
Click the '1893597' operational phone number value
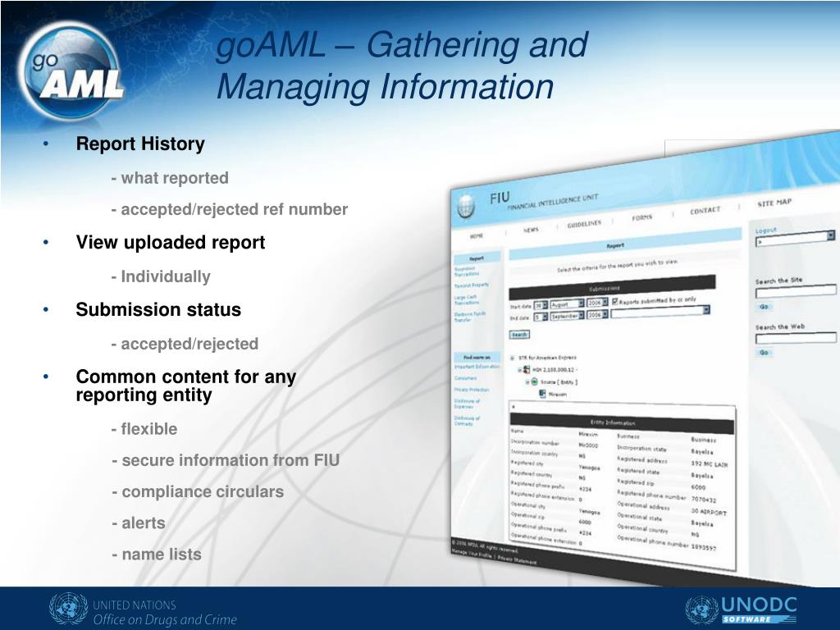point(703,547)
